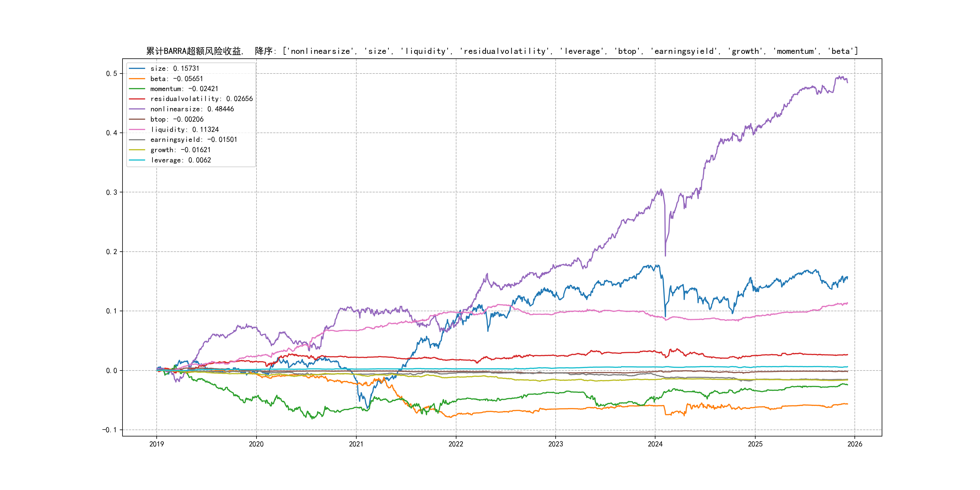Image resolution: width=980 pixels, height=490 pixels.
Task: Click the 2019 x-axis tick label
Action: 156,444
